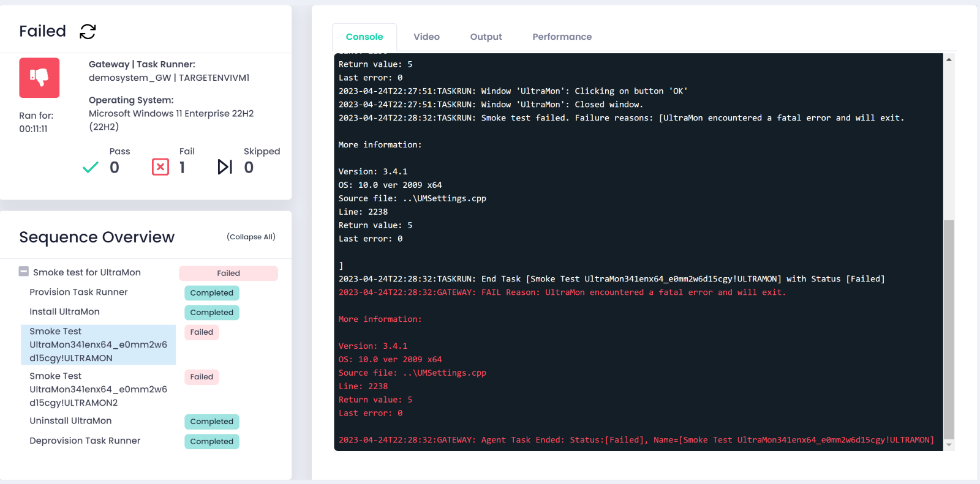Select the Install UltraMon step
This screenshot has height=484, width=980.
point(64,311)
